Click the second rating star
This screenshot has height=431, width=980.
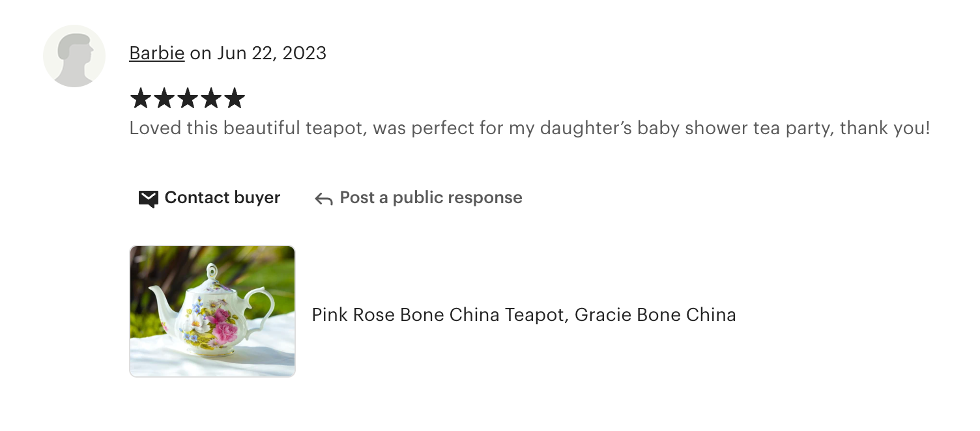tap(164, 99)
